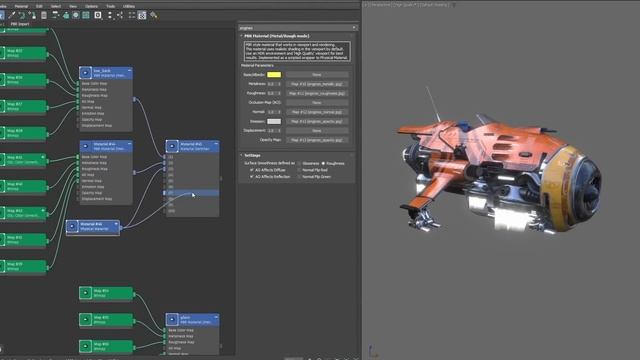Toggle Show Background in Preview icon
Viewport: 640px width, 360px height.
click(86, 16)
